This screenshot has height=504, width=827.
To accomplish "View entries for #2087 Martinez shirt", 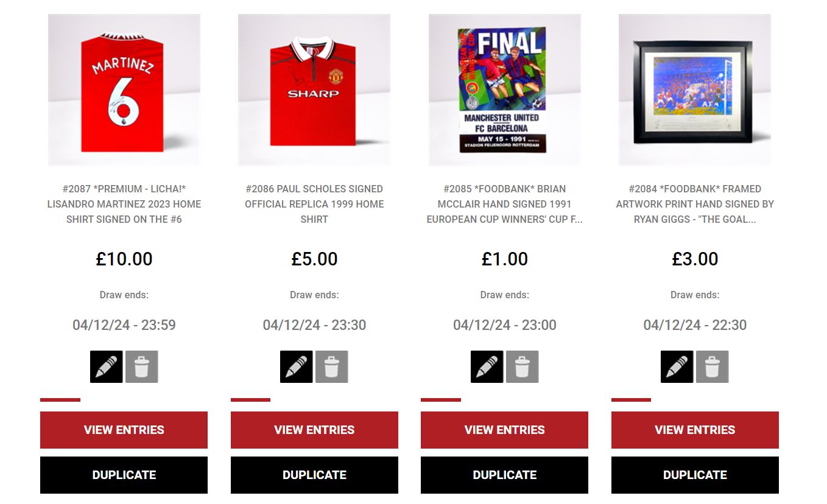I will [124, 430].
